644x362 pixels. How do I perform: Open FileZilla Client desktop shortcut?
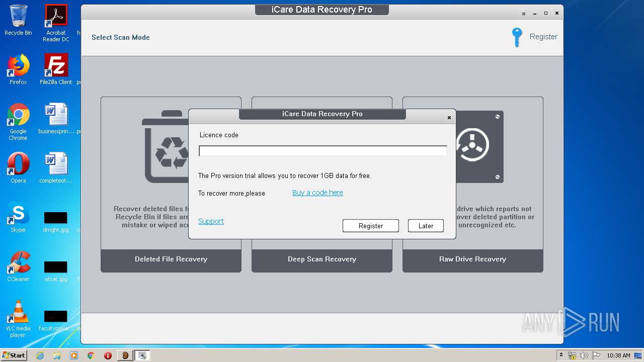click(x=56, y=69)
